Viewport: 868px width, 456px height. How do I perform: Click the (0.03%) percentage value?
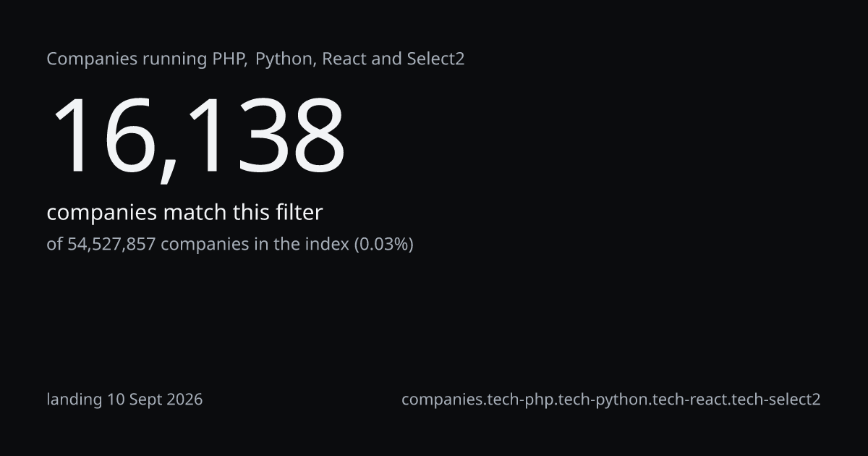383,244
